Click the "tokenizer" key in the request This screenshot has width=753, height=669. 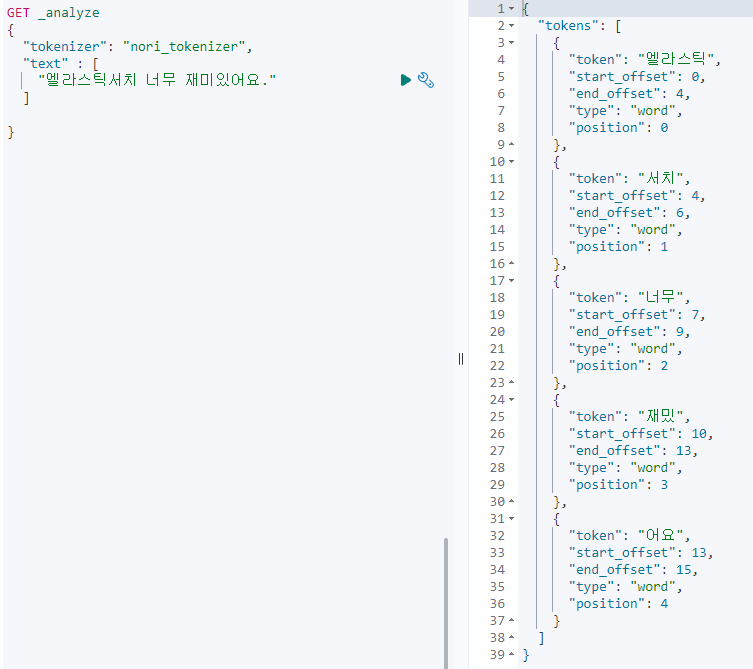point(65,47)
